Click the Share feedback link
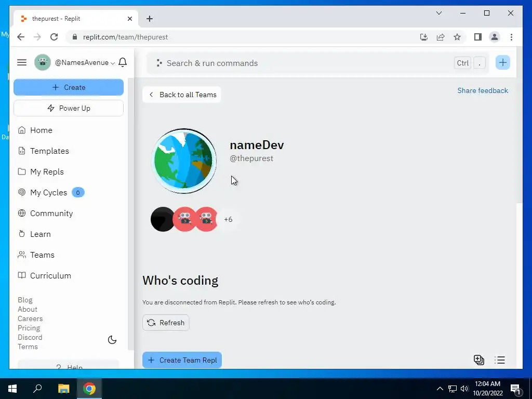The width and height of the screenshot is (532, 399). tap(483, 90)
